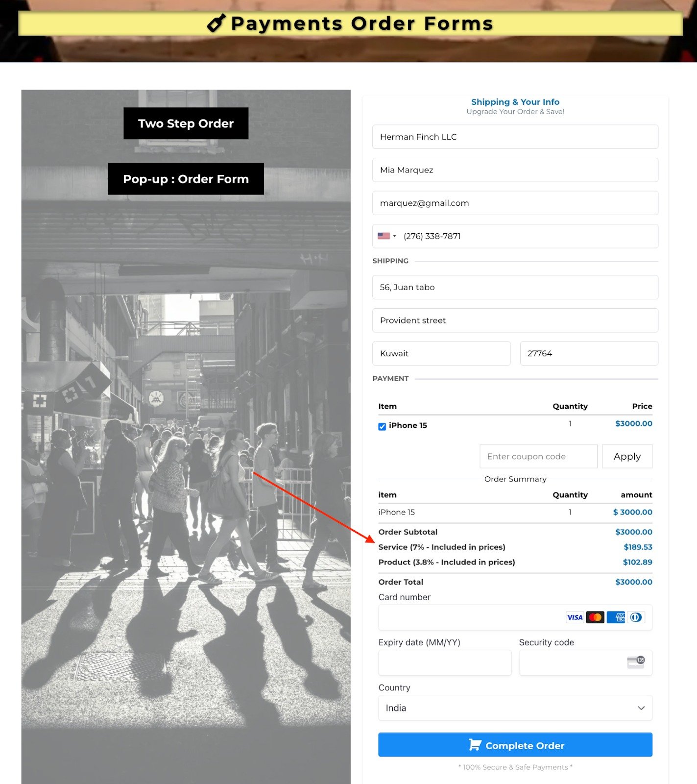Edit the marquez@gmail.com email field
The image size is (697, 784).
(x=515, y=203)
